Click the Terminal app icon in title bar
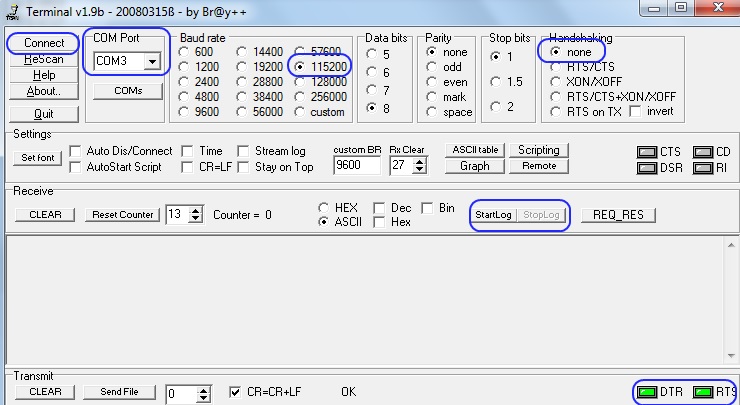740x405 pixels. point(10,10)
